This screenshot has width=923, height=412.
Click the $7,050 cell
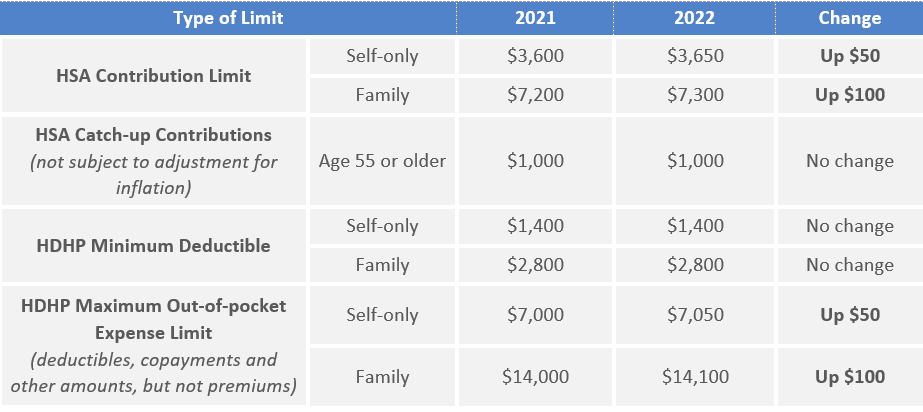(x=695, y=315)
